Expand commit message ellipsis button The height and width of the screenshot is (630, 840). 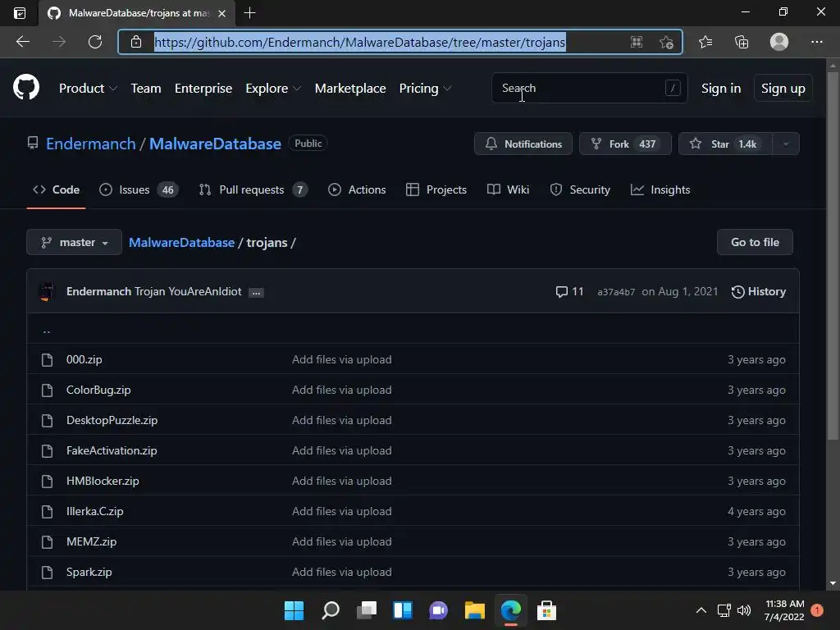tap(256, 293)
